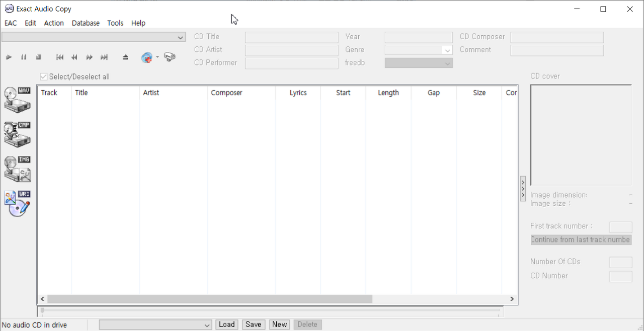Click the Start column header
Image resolution: width=644 pixels, height=331 pixels.
click(x=343, y=93)
